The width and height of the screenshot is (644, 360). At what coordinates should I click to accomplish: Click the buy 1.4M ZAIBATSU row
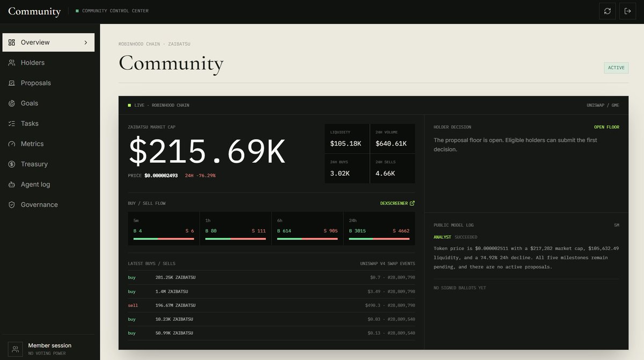point(272,291)
